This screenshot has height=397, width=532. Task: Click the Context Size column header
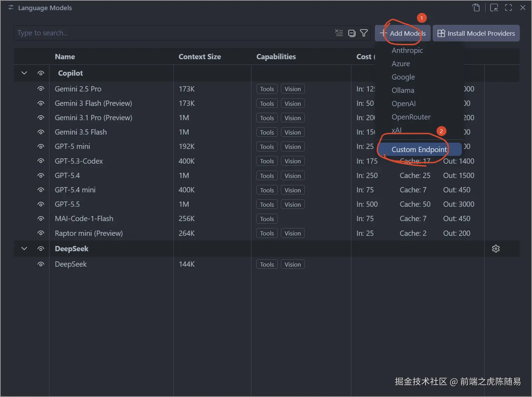[x=200, y=57]
